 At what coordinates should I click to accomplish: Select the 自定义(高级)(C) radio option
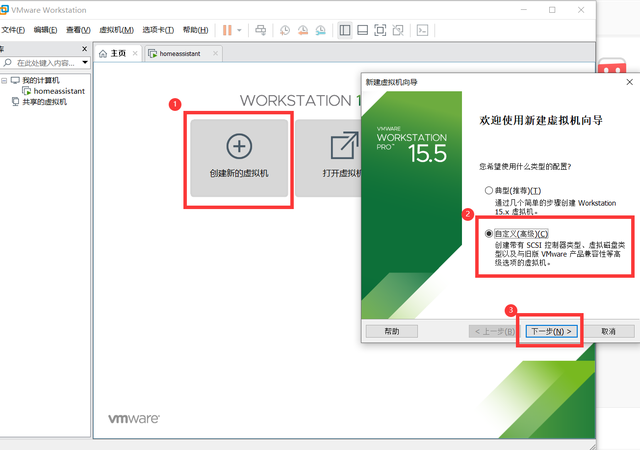click(489, 234)
